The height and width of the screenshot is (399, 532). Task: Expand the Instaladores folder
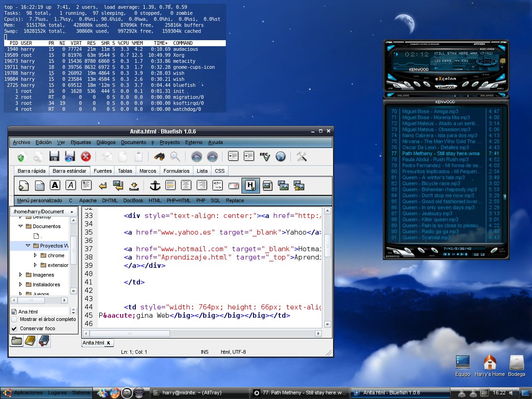click(20, 284)
